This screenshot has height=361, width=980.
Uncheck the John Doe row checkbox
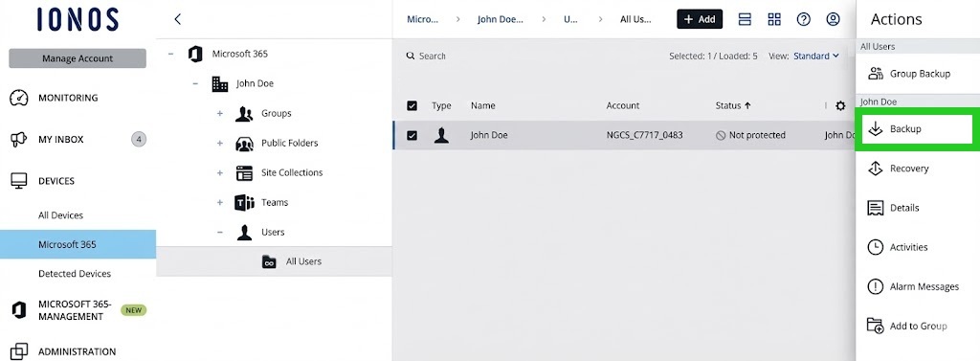[412, 135]
